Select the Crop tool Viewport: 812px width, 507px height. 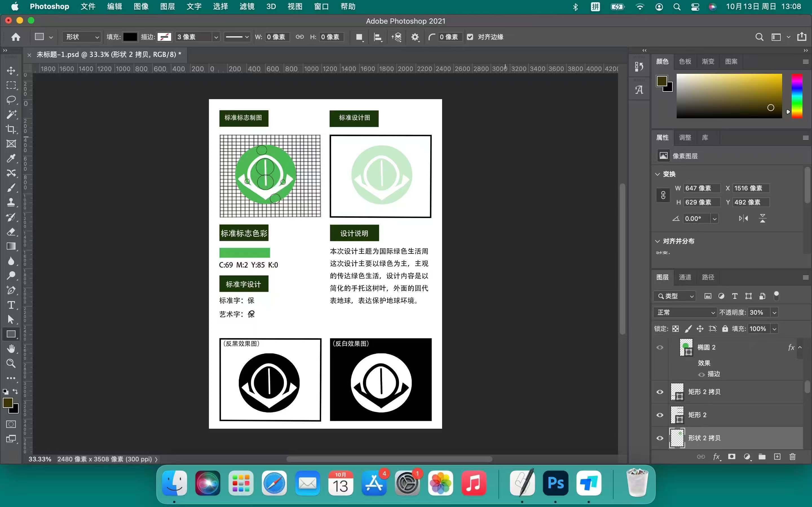point(11,129)
